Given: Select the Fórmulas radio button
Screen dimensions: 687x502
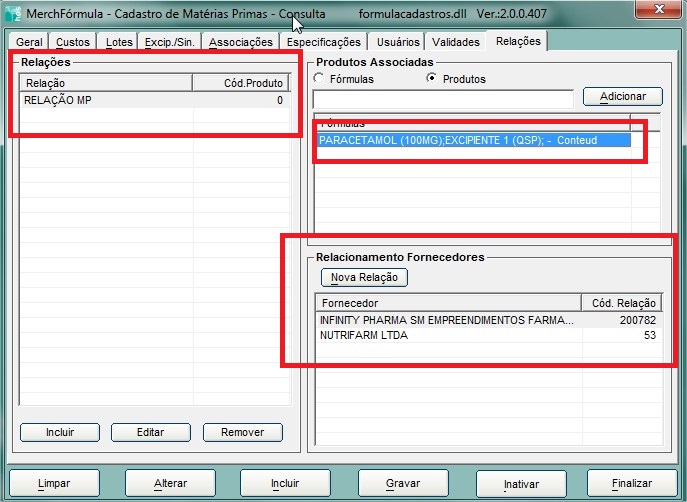Looking at the screenshot, I should click(x=320, y=79).
